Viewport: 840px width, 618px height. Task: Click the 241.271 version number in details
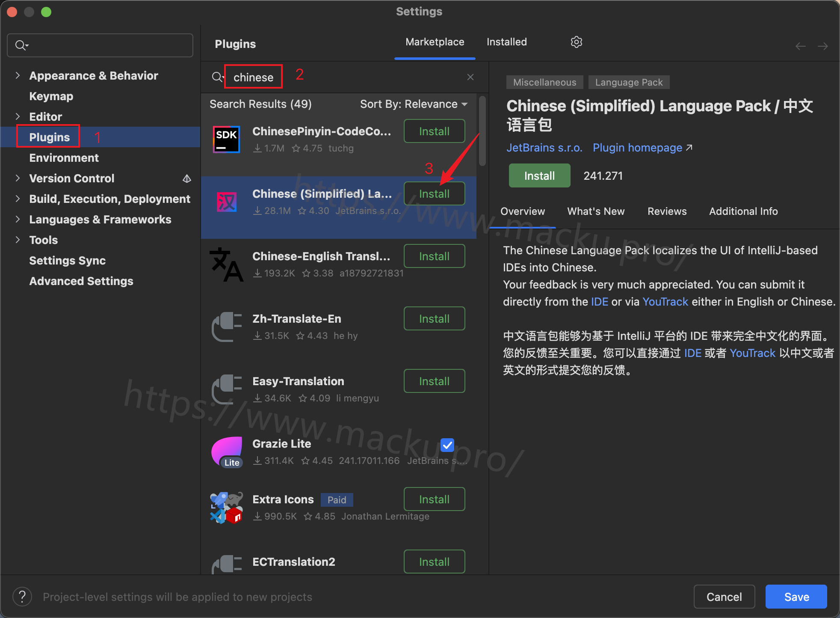click(x=603, y=176)
